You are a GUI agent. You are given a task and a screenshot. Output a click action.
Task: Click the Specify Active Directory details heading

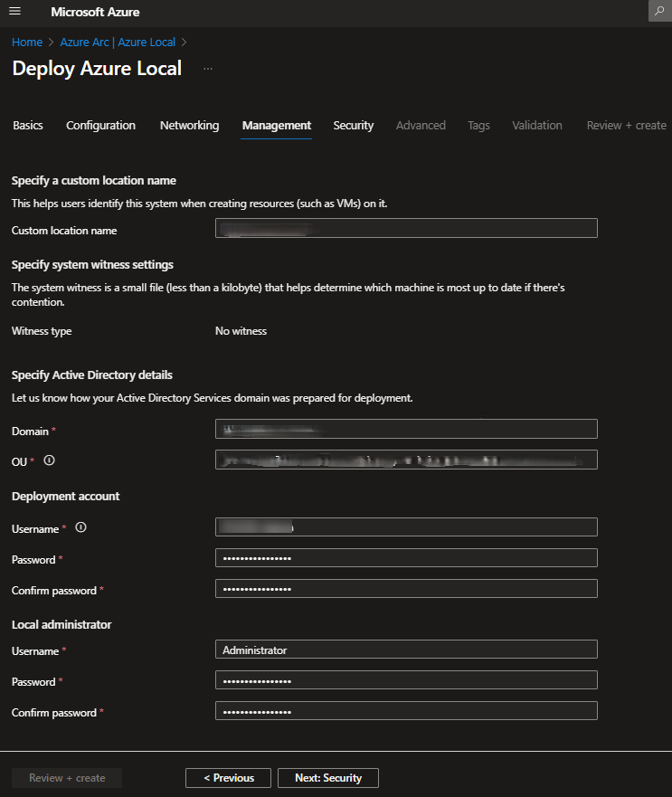click(x=92, y=375)
